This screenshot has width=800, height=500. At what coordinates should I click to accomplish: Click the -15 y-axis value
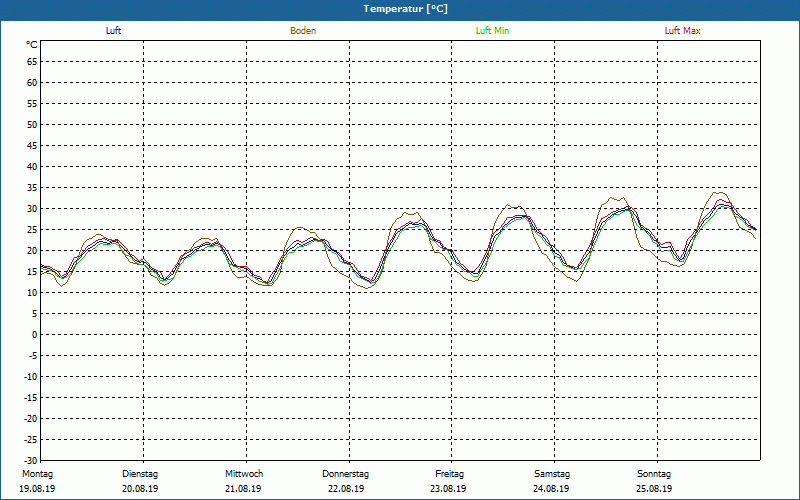31,397
